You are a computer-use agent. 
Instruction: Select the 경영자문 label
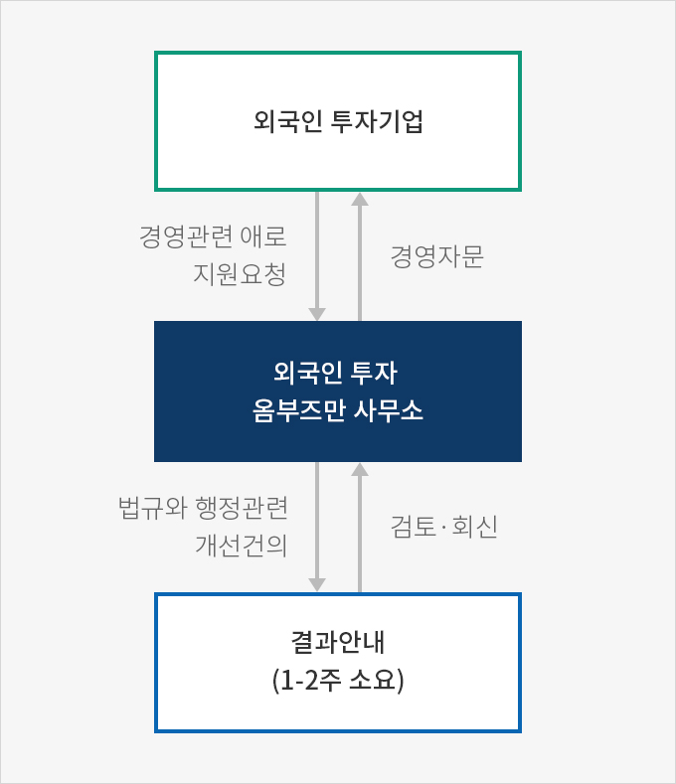[436, 256]
